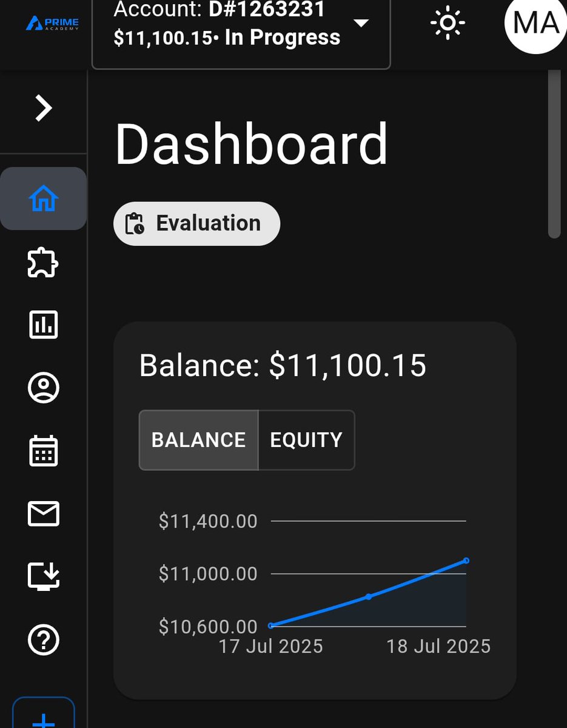
Task: Click the 17 Jul 2025 date label
Action: pyautogui.click(x=270, y=646)
